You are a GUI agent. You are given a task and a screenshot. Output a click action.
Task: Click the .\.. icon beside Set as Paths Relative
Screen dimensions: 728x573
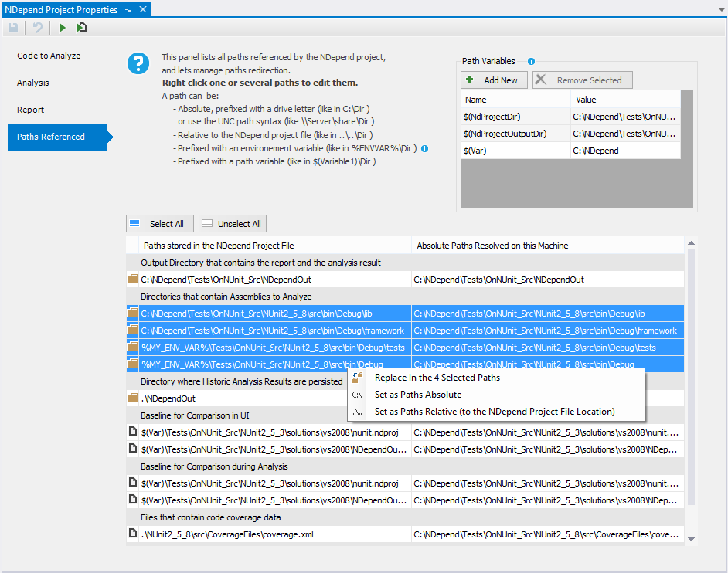point(357,412)
